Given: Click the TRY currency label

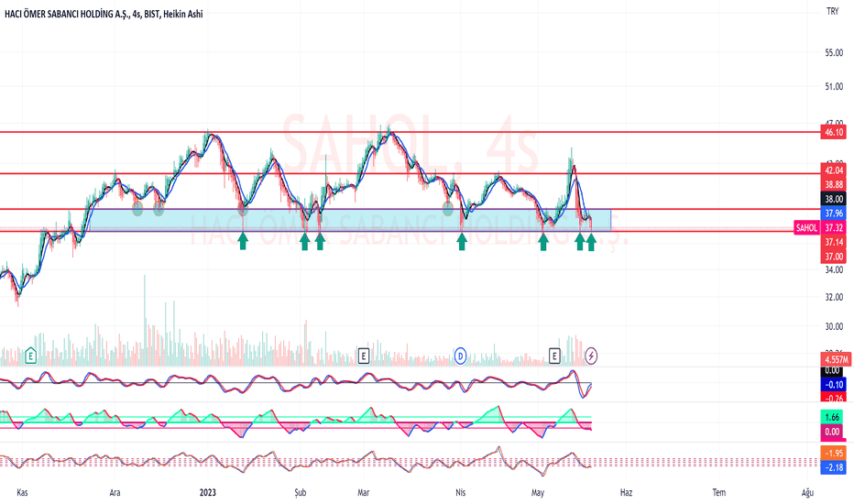Looking at the screenshot, I should pos(832,11).
